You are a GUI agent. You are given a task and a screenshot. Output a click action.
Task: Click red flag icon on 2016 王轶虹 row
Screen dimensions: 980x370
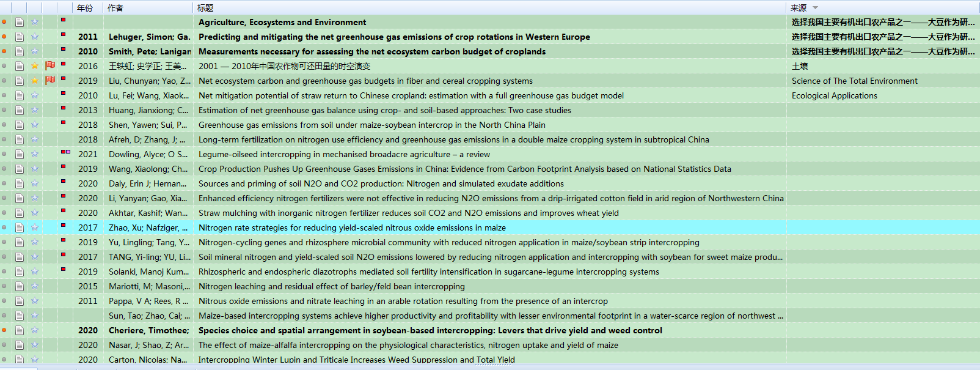[x=50, y=65]
